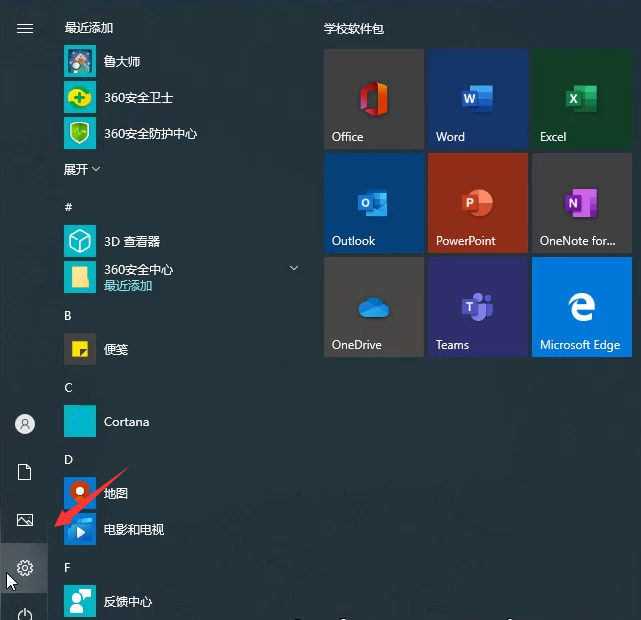Screen dimensions: 641x620
Task: Open the Outlook tile
Action: click(373, 202)
